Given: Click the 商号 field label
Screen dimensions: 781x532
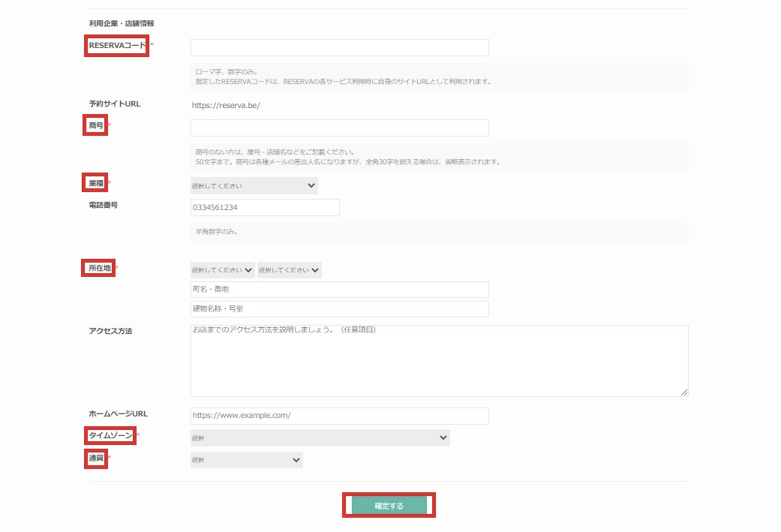Looking at the screenshot, I should [x=95, y=126].
